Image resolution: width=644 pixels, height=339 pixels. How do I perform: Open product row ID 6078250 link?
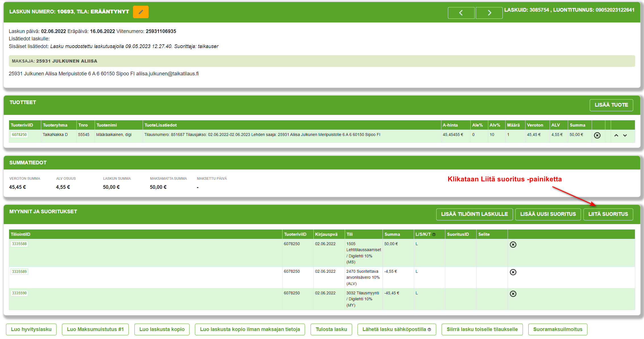[x=19, y=135]
